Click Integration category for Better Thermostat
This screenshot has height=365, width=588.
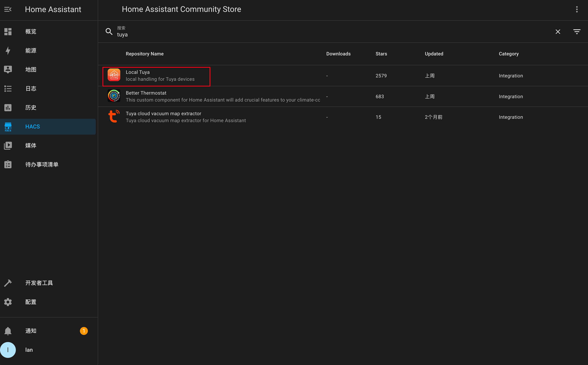pyautogui.click(x=511, y=97)
